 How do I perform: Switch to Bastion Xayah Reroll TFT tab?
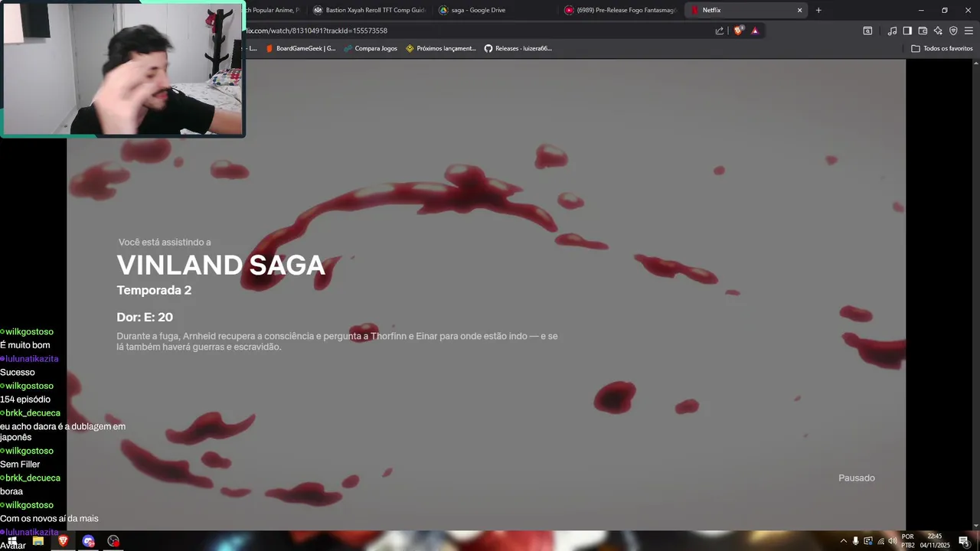tap(370, 10)
